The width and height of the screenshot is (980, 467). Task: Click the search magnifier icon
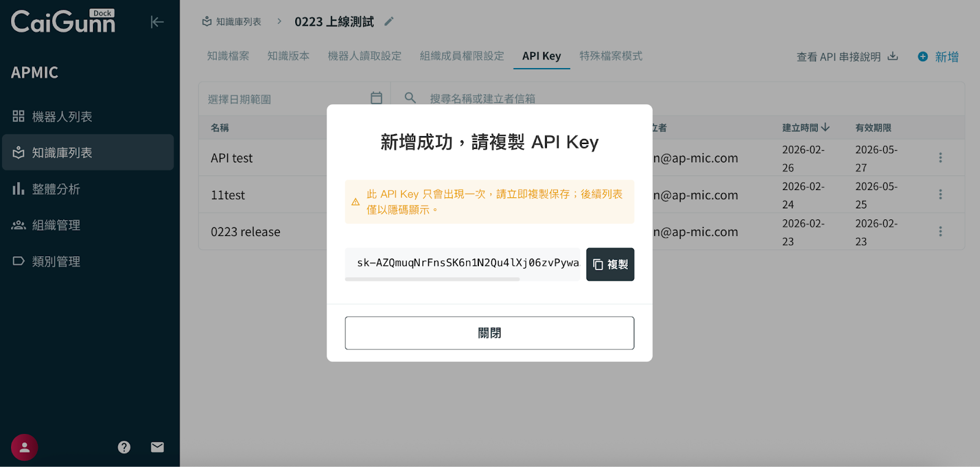pos(410,98)
